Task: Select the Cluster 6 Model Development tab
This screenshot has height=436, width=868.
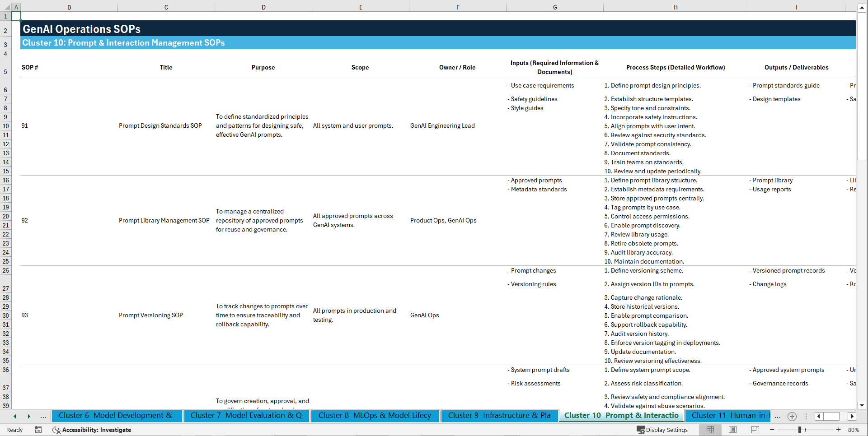Action: pos(117,416)
